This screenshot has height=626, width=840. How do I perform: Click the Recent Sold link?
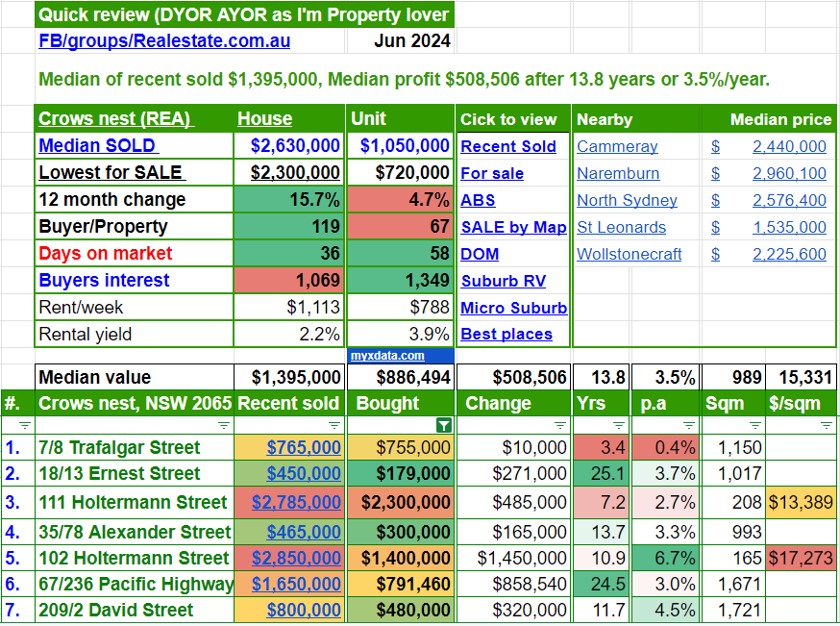[x=508, y=146]
